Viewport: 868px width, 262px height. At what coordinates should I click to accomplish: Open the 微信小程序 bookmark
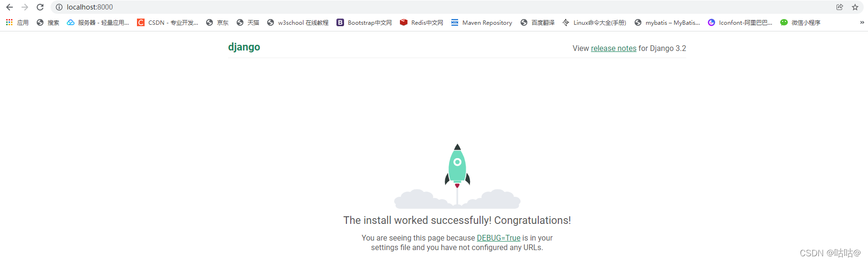pos(800,22)
